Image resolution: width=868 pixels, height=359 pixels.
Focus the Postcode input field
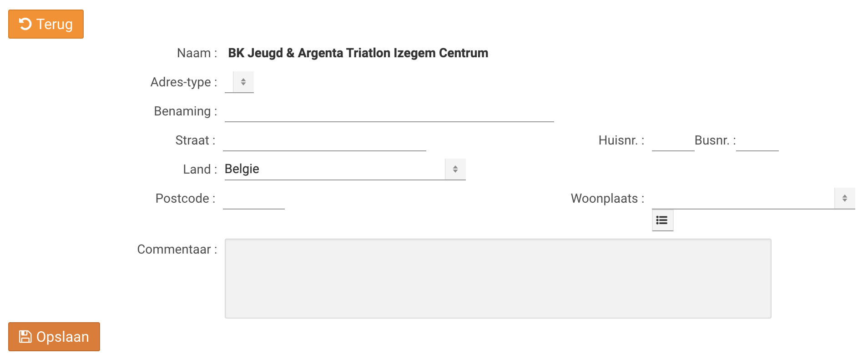(x=253, y=199)
